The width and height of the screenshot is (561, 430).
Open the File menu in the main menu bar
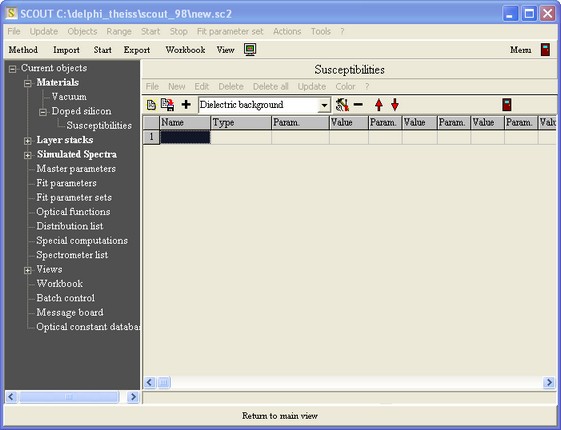[x=14, y=31]
